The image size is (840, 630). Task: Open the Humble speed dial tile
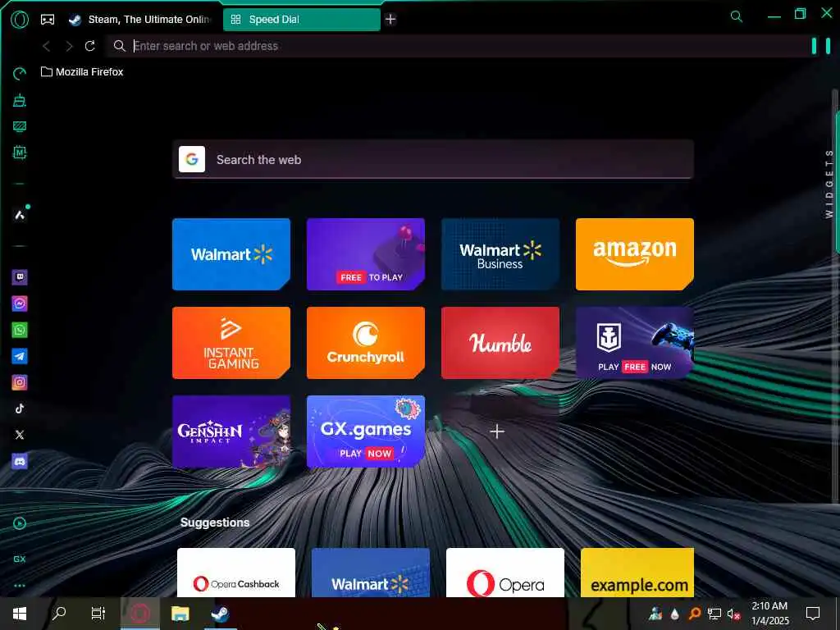point(500,343)
